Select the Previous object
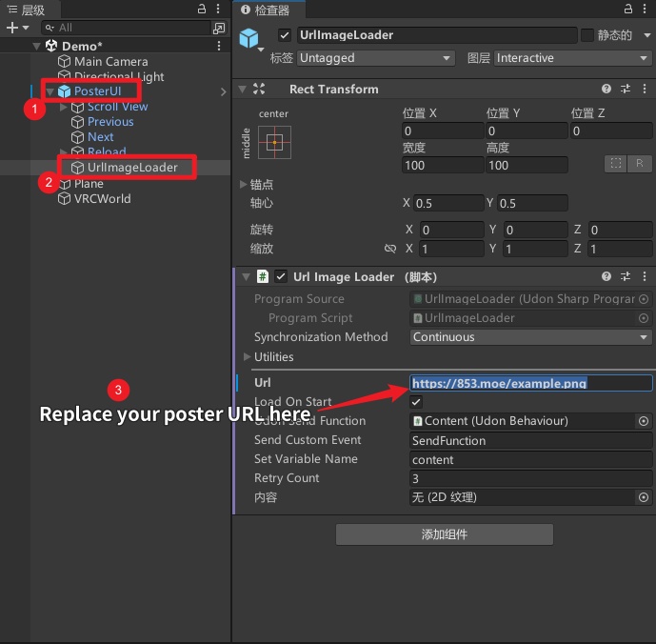656x644 pixels. pyautogui.click(x=110, y=122)
